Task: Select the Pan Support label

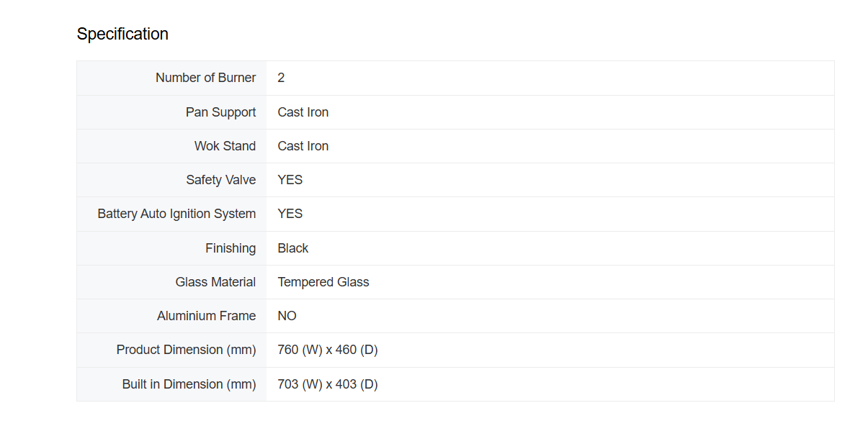Action: tap(220, 112)
